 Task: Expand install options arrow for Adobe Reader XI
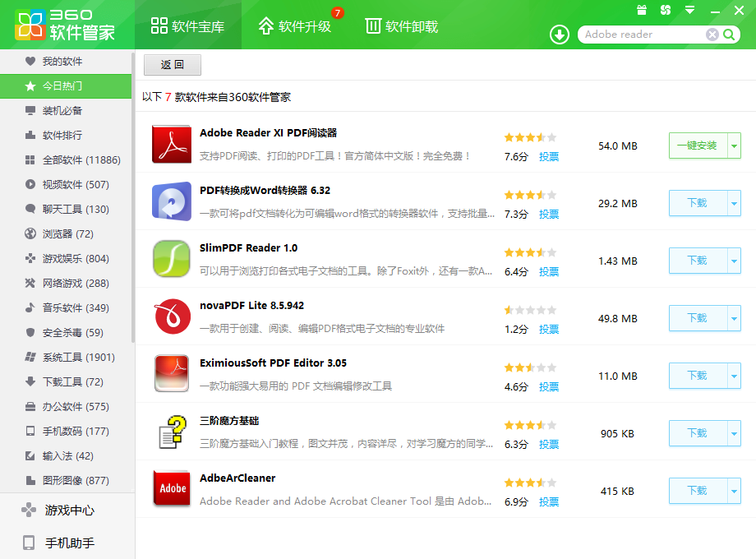click(734, 146)
